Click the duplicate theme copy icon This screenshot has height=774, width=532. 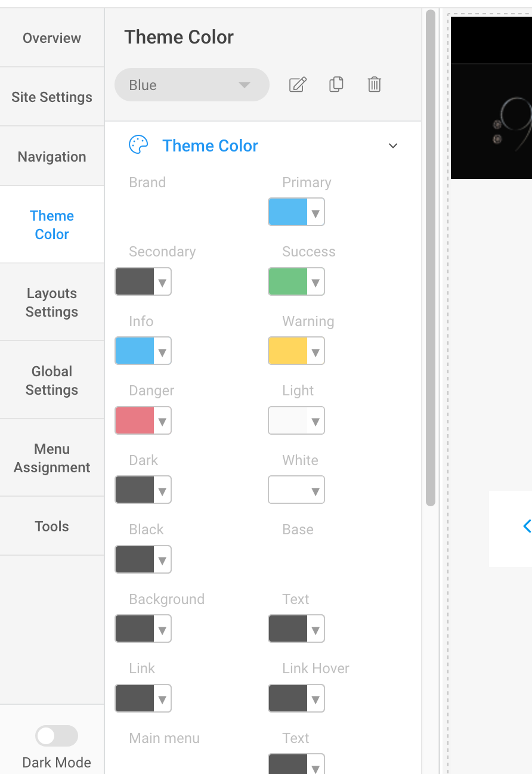[336, 85]
